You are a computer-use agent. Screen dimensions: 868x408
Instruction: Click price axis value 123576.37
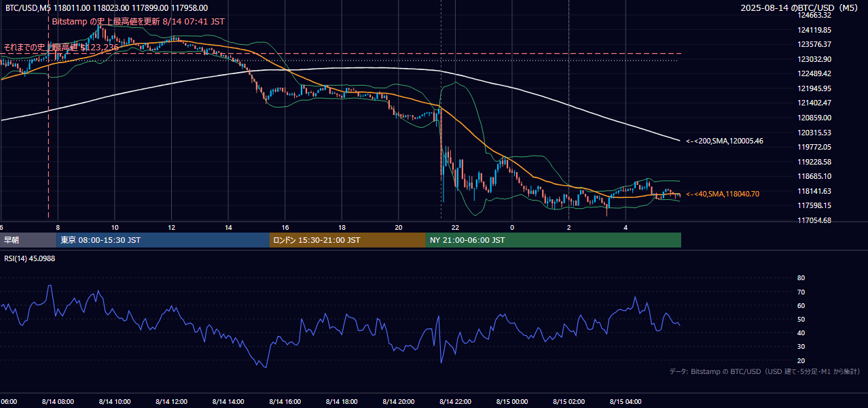click(x=815, y=44)
